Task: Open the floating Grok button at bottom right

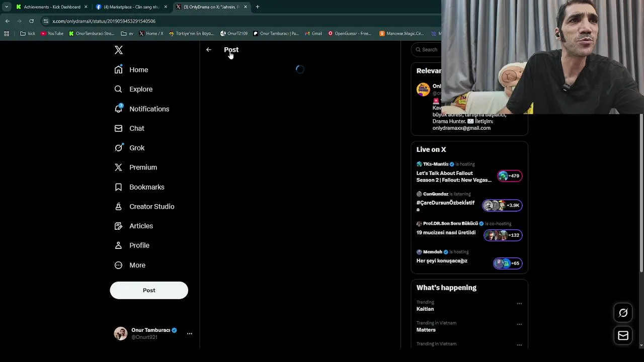Action: (623, 313)
